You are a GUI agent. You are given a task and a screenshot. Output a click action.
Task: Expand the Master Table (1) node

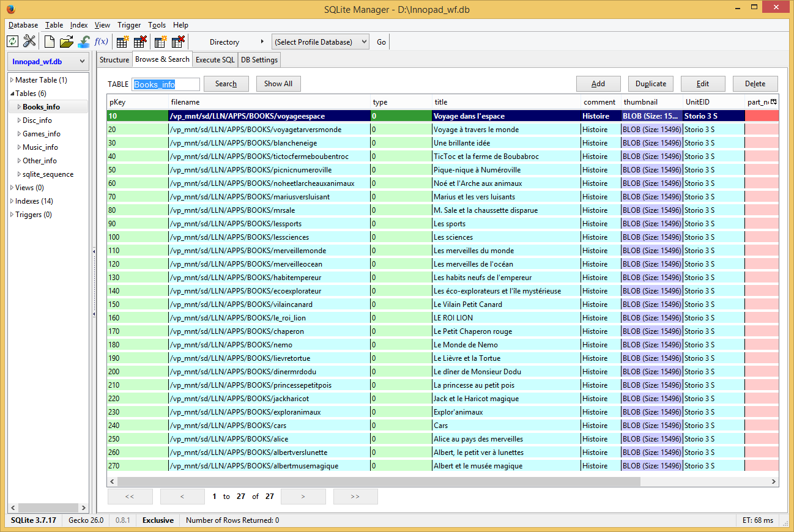(12, 80)
